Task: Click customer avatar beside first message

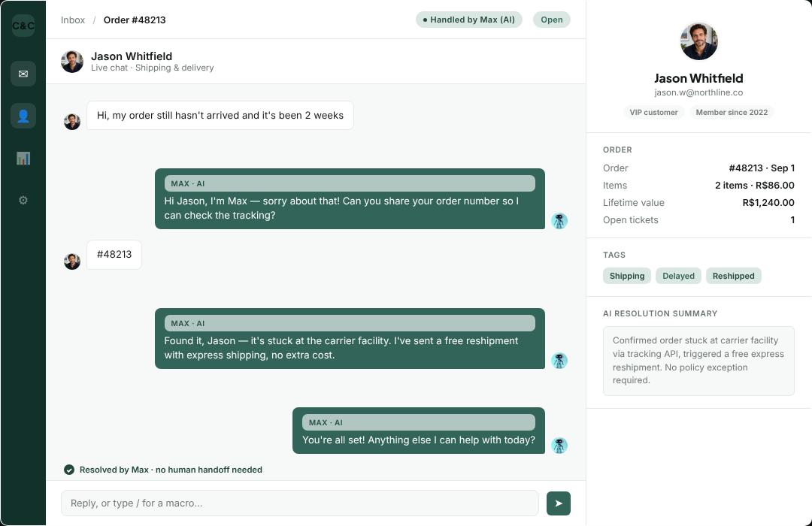Action: pyautogui.click(x=72, y=122)
